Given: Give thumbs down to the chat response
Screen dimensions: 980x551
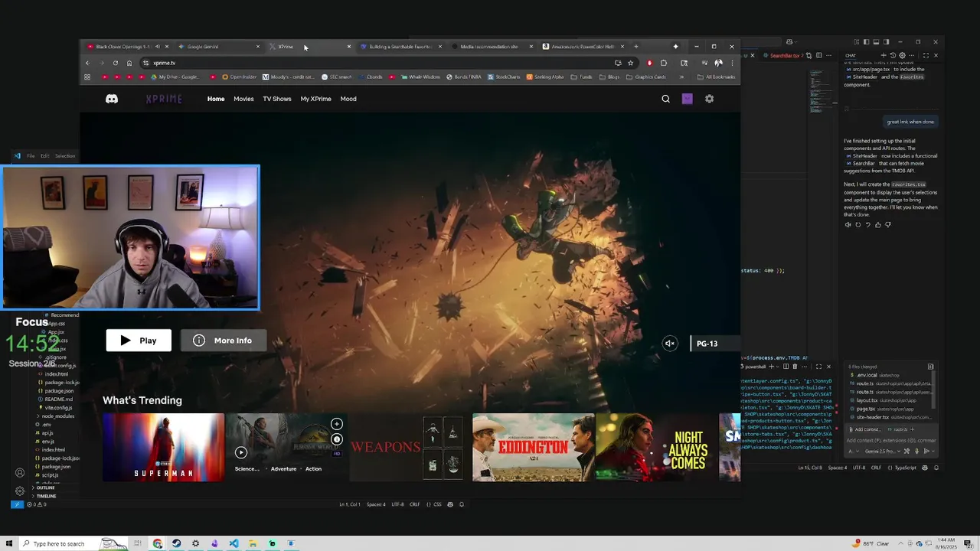Looking at the screenshot, I should (x=887, y=225).
